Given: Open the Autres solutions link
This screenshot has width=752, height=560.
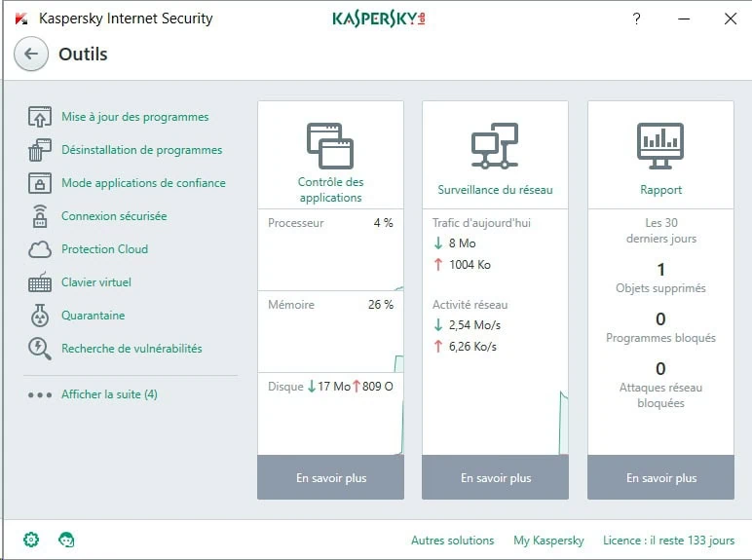Looking at the screenshot, I should coord(452,541).
